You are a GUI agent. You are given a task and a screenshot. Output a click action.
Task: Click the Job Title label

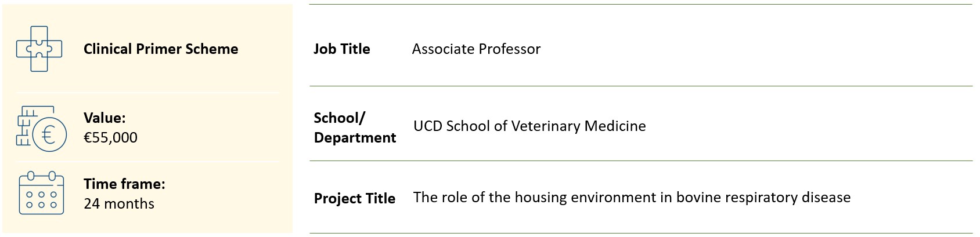[342, 49]
